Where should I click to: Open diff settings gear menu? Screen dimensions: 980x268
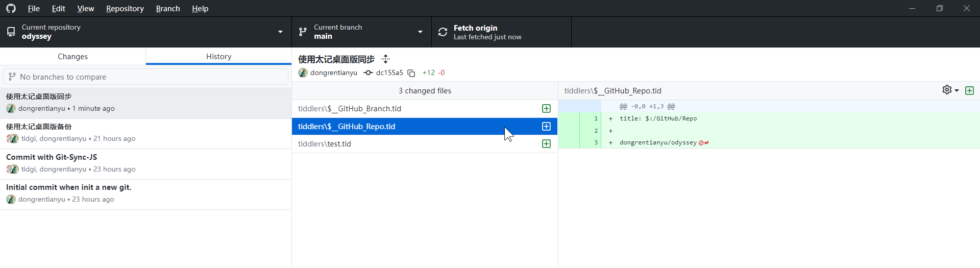(x=950, y=90)
